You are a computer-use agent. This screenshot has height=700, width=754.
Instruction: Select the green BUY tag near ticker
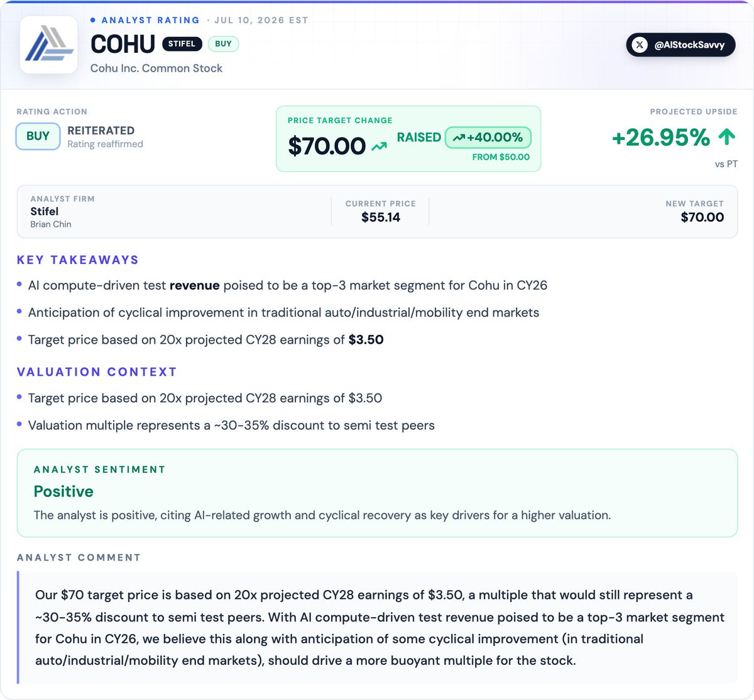click(223, 44)
